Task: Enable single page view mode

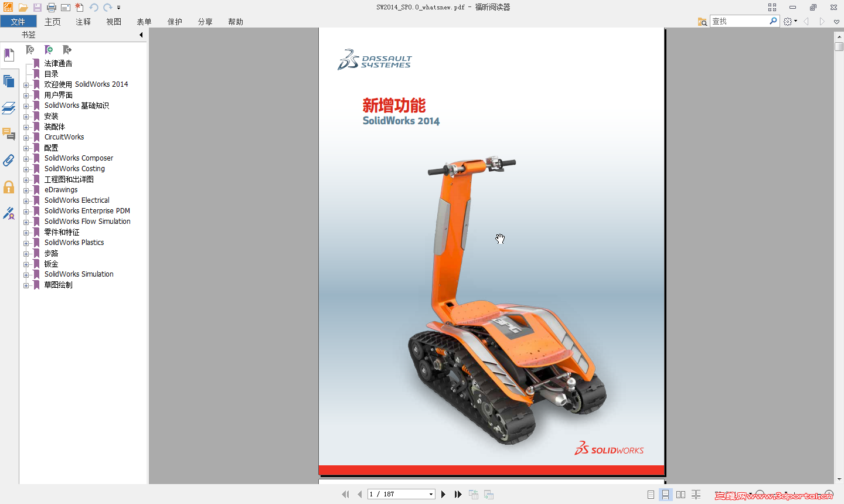Action: (651, 495)
